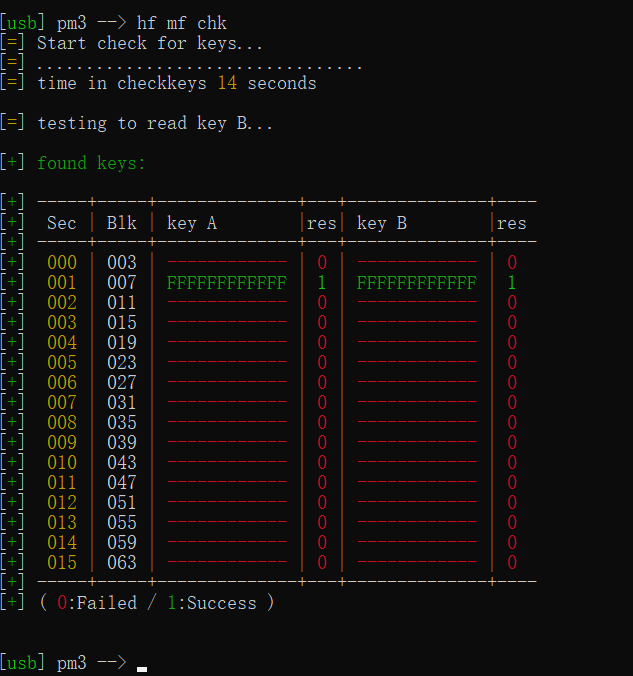Viewport: 633px width, 676px height.
Task: Click the orange '14' seconds value
Action: pyautogui.click(x=226, y=83)
